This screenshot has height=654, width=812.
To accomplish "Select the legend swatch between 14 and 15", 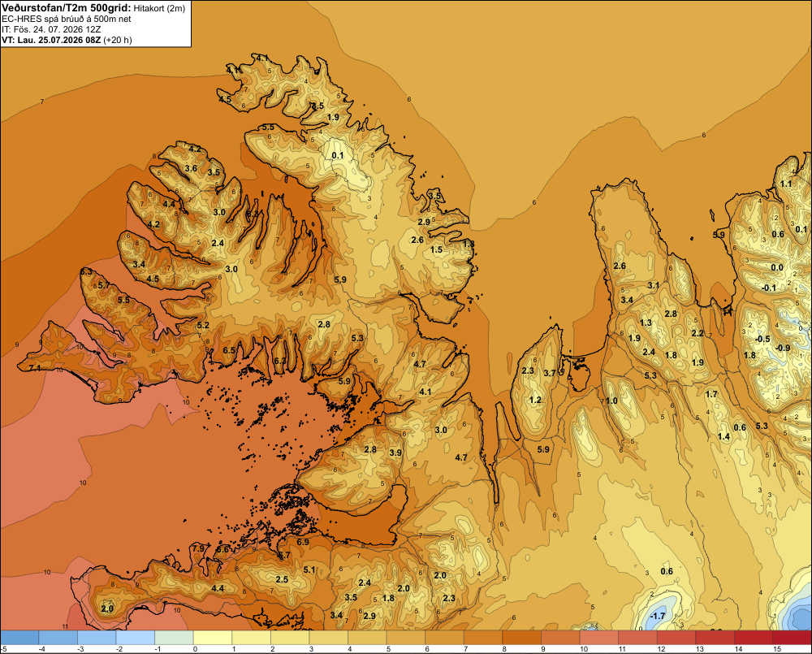I will 754,637.
